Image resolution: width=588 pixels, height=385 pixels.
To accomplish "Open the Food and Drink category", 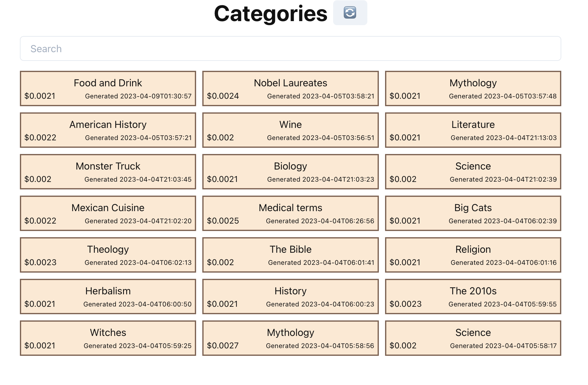I will [108, 88].
